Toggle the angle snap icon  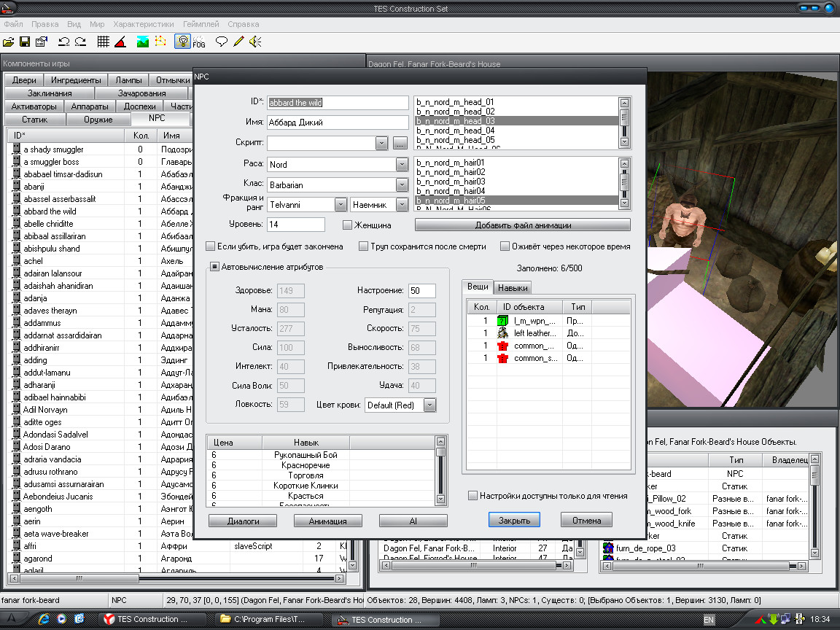pos(120,42)
